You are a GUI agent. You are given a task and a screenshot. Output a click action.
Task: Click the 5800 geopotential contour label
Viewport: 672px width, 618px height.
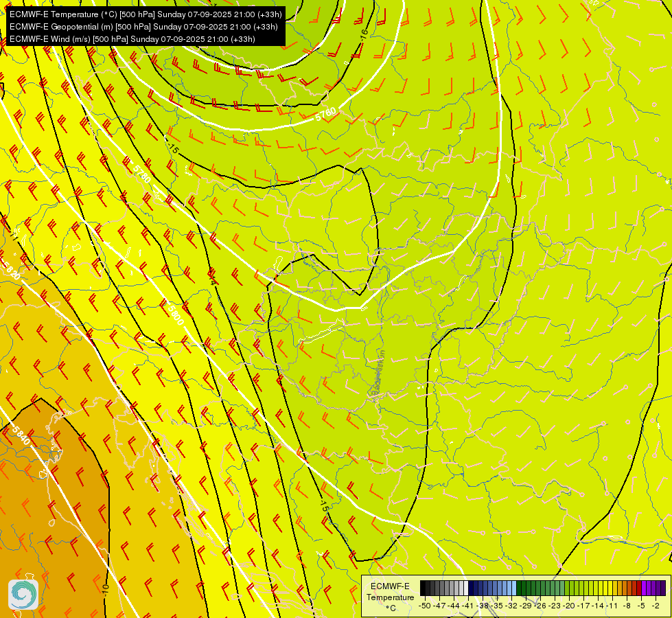tap(176, 314)
